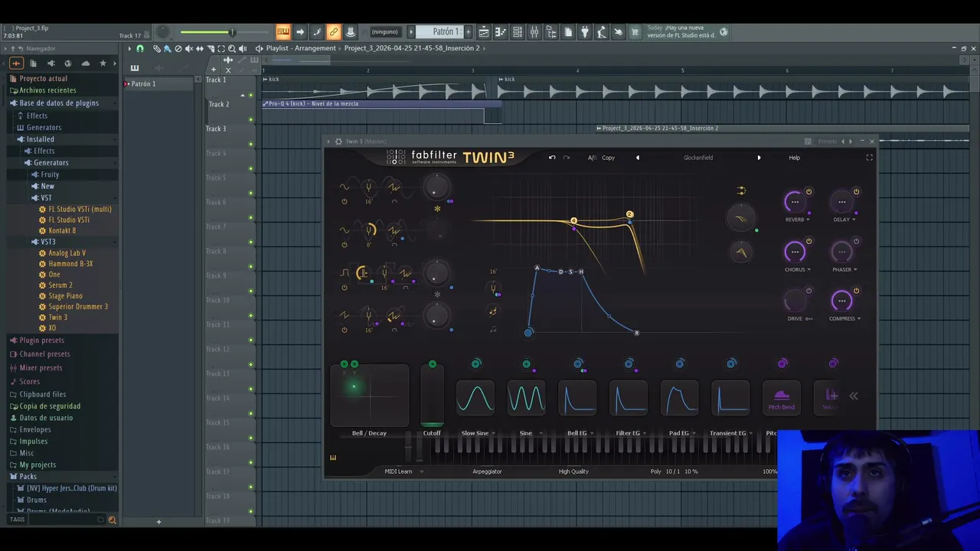
Task: Open the (ninguno) snap selector
Action: tap(384, 32)
